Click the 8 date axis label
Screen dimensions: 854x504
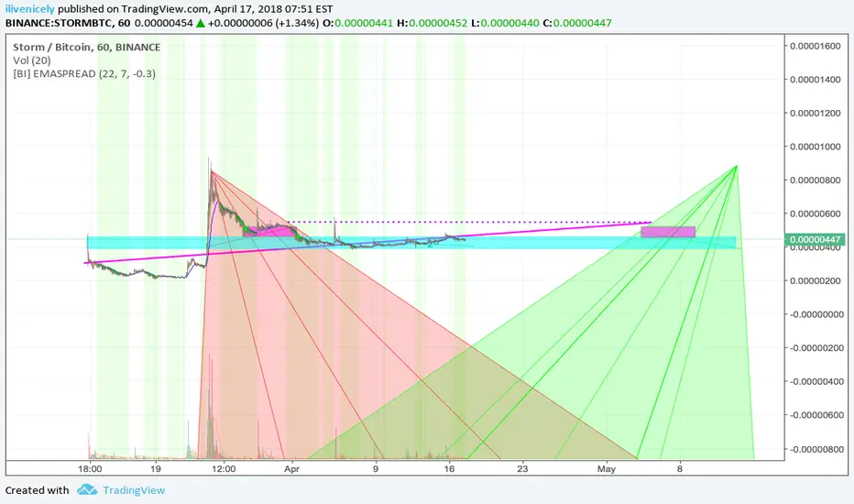[680, 468]
